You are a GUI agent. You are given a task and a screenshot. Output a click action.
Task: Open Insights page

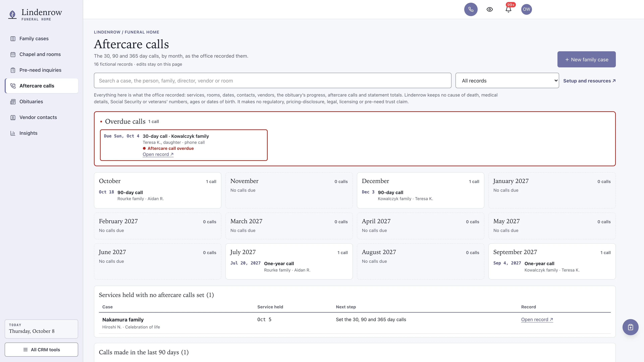tap(41, 133)
